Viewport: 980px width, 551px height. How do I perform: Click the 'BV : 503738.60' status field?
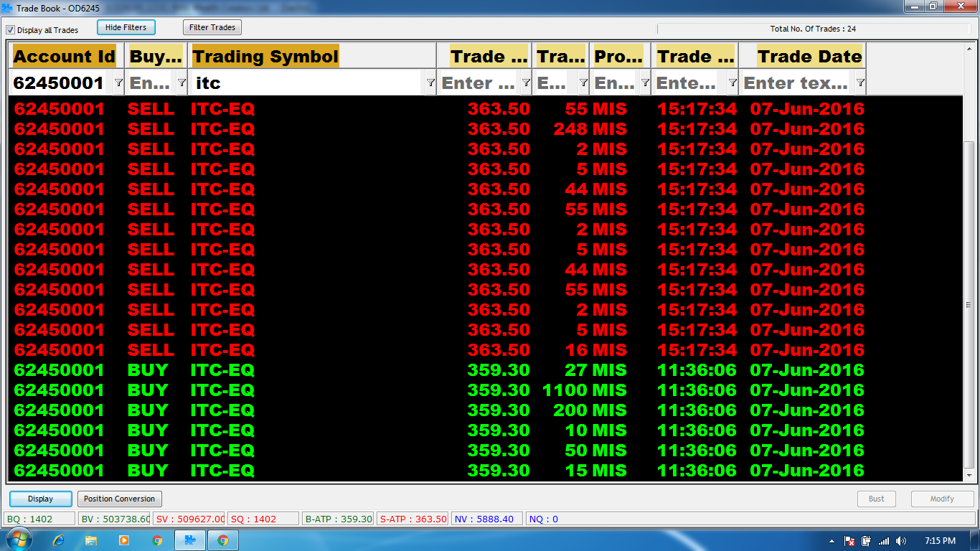pyautogui.click(x=114, y=519)
